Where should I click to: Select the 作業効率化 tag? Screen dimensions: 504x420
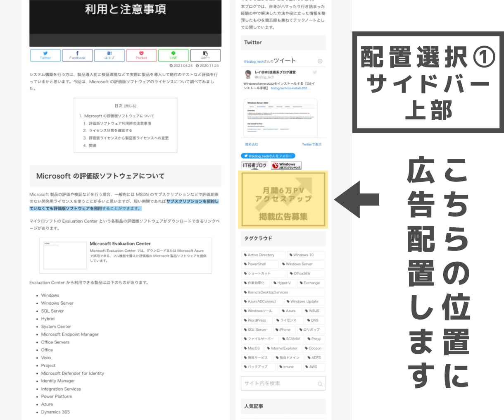tap(256, 283)
